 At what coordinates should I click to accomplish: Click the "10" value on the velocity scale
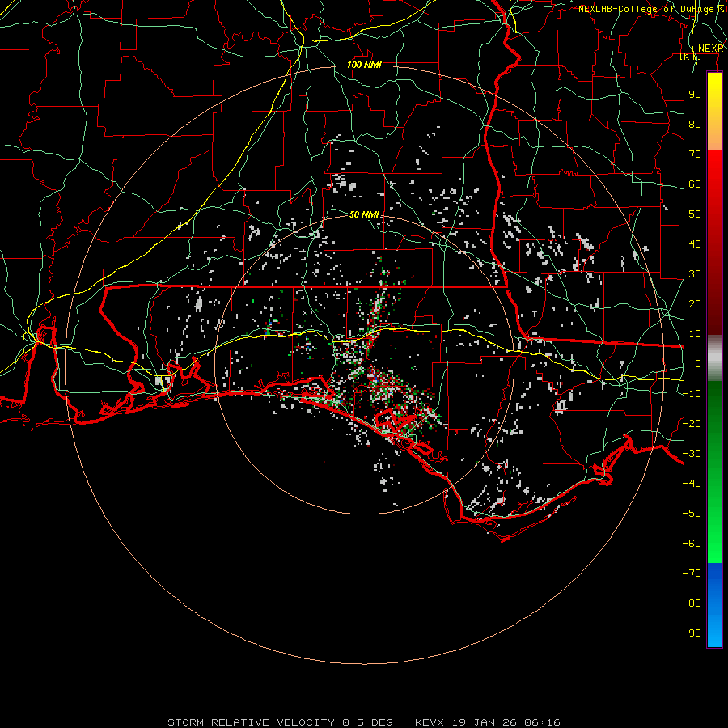695,334
